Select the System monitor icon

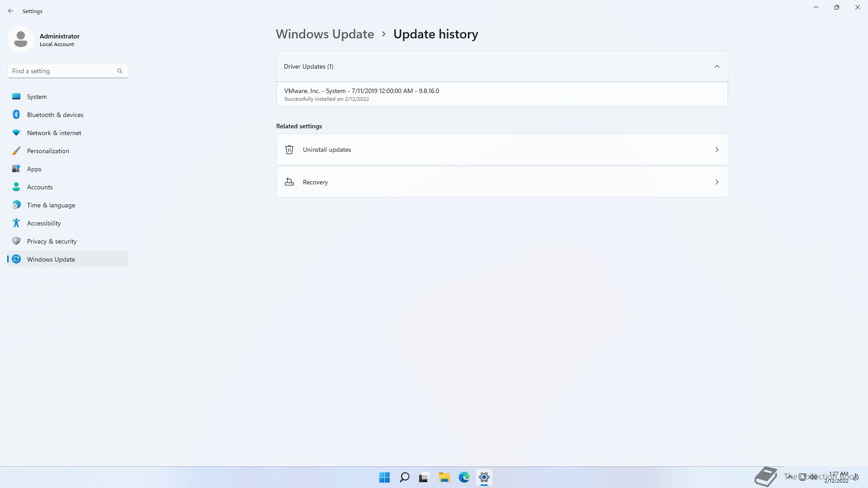16,96
